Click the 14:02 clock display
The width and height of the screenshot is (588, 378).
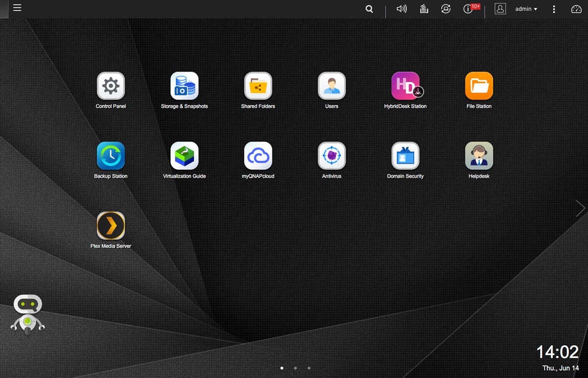[558, 352]
